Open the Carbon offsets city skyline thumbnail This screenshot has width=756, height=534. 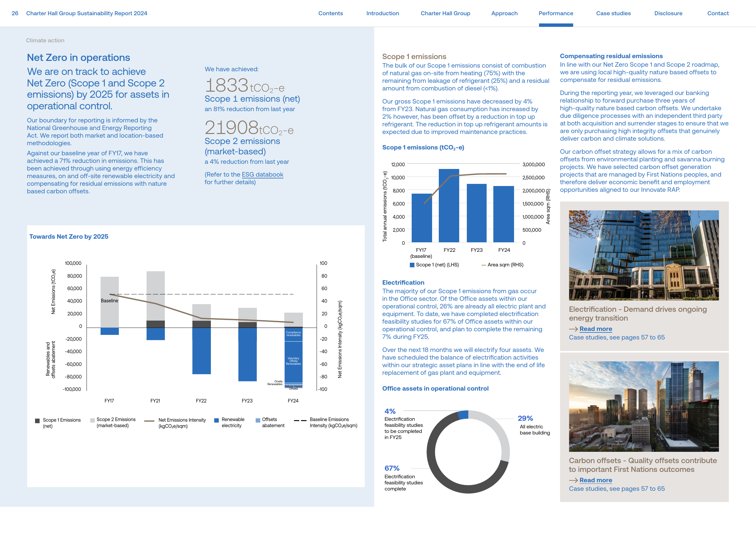(x=644, y=407)
